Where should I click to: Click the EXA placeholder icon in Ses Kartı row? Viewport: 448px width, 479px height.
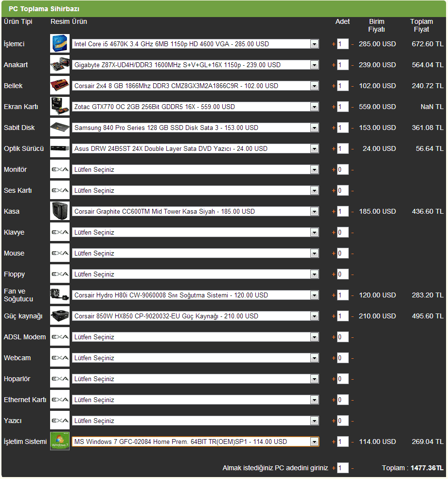(x=60, y=190)
